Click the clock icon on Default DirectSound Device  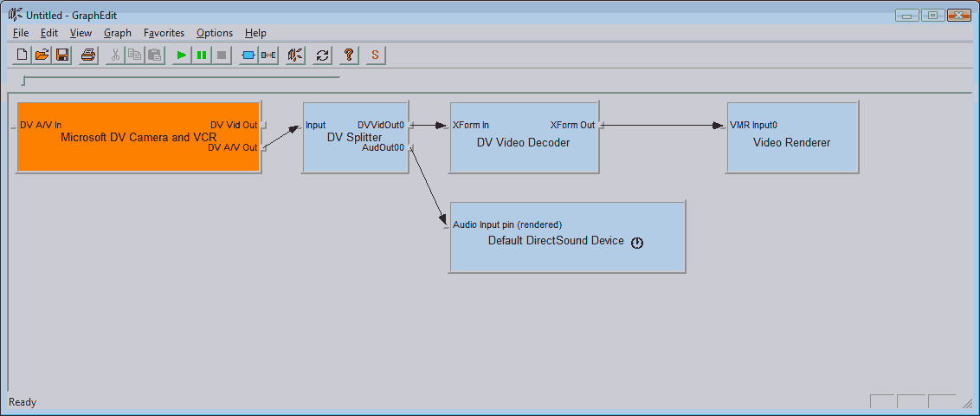(x=637, y=244)
